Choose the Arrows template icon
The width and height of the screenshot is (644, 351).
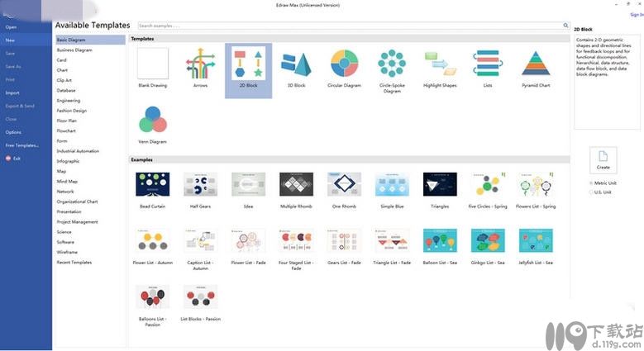(x=200, y=64)
